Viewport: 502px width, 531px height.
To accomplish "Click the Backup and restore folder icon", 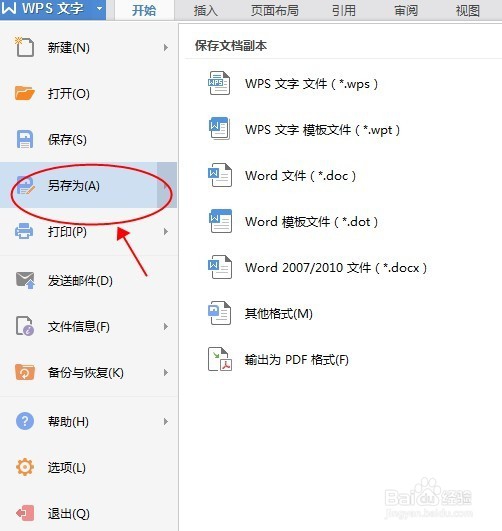I will click(x=25, y=372).
